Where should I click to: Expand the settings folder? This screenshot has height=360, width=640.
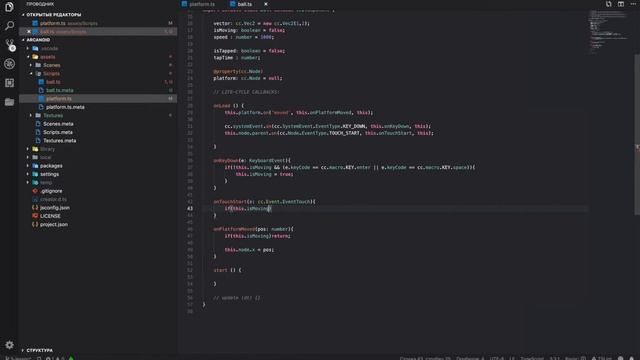(49, 174)
